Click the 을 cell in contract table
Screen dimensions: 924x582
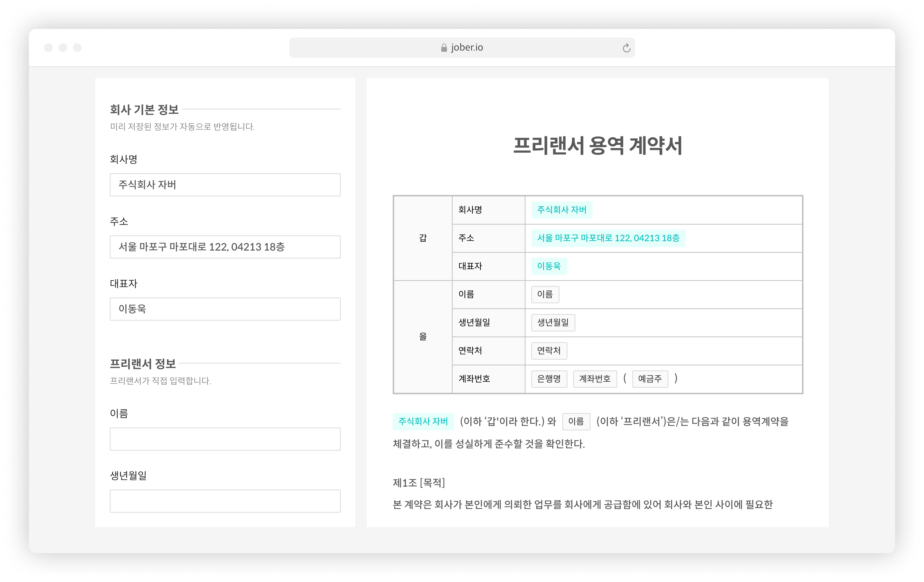click(x=423, y=337)
